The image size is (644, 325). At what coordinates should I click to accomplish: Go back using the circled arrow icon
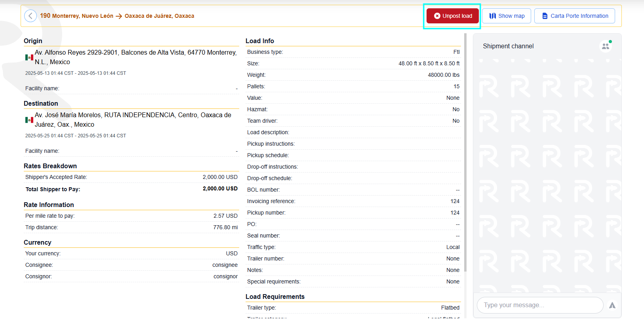coord(30,16)
